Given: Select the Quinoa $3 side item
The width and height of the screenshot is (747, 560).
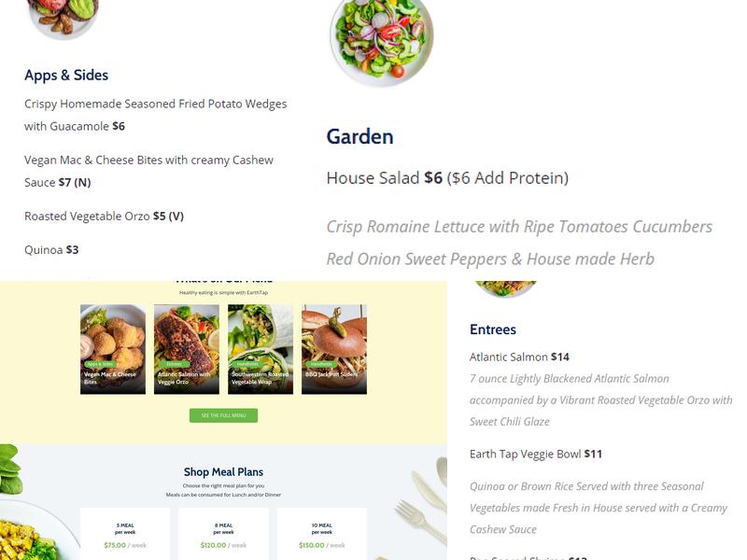Looking at the screenshot, I should pyautogui.click(x=51, y=250).
